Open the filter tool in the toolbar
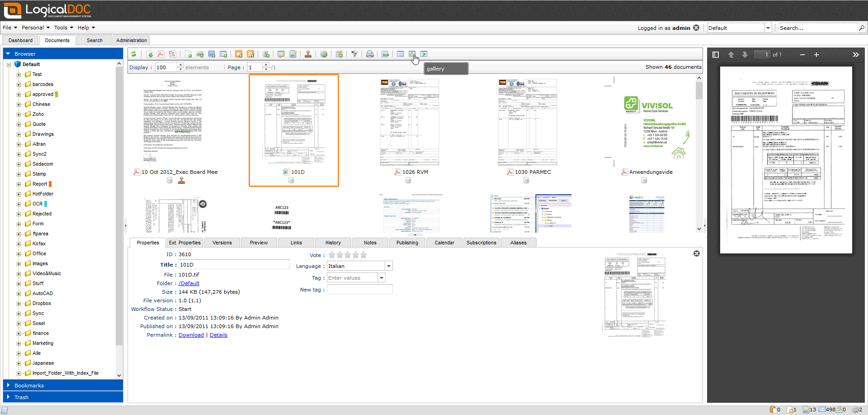 tap(354, 54)
